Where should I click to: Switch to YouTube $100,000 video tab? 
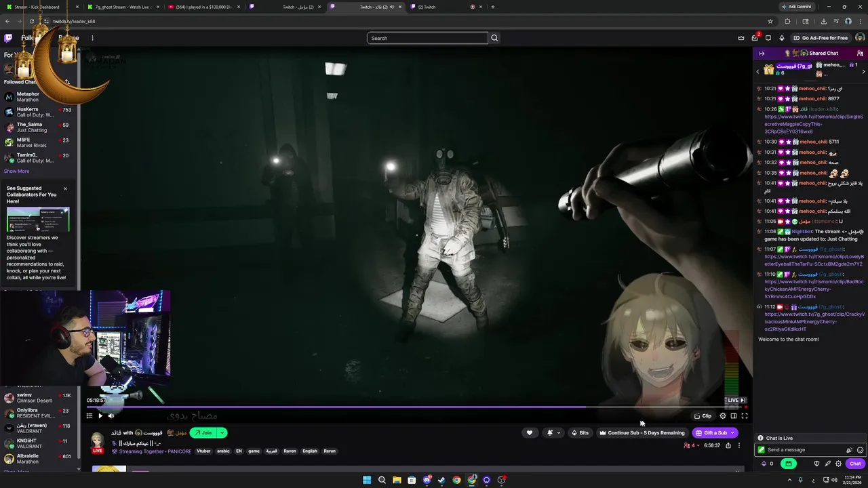pyautogui.click(x=203, y=7)
